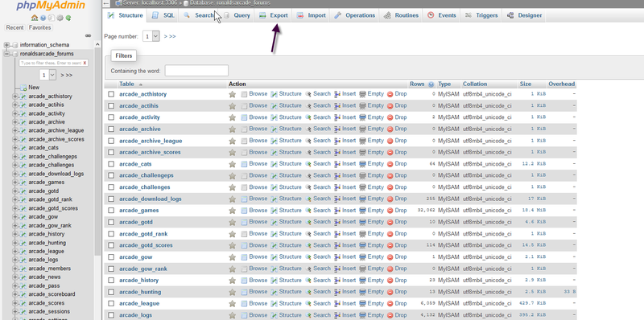The height and width of the screenshot is (320, 644).
Task: Star the arcade_cats table as favorite
Action: pos(232,164)
